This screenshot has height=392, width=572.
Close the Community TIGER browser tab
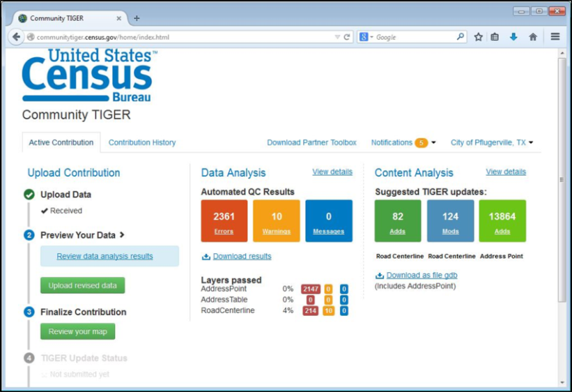click(118, 18)
